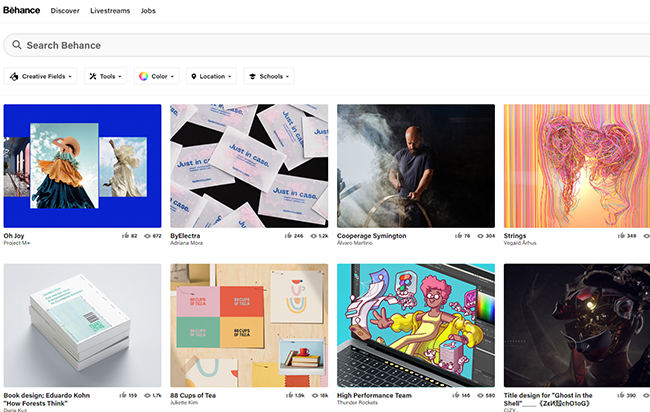Expand the Tools filter dropdown
Image resolution: width=650 pixels, height=412 pixels.
point(105,76)
